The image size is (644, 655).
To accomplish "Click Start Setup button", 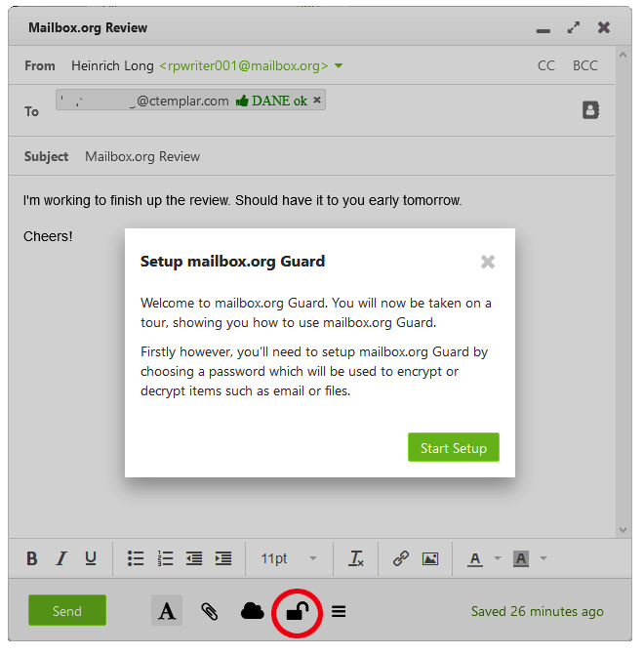I will pyautogui.click(x=454, y=447).
